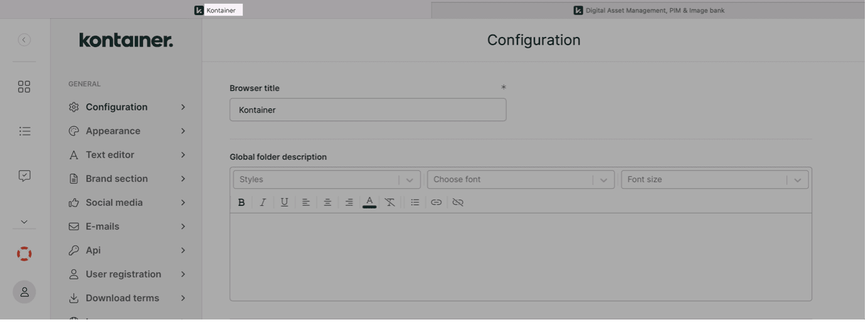This screenshot has width=868, height=322.
Task: Expand the Social media chevron arrow
Action: click(x=184, y=203)
